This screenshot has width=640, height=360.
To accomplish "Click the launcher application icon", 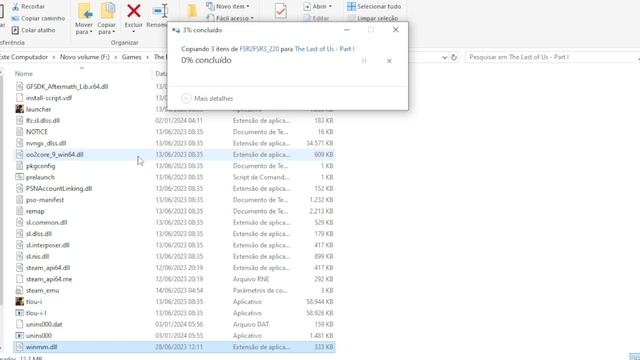I will (x=20, y=109).
